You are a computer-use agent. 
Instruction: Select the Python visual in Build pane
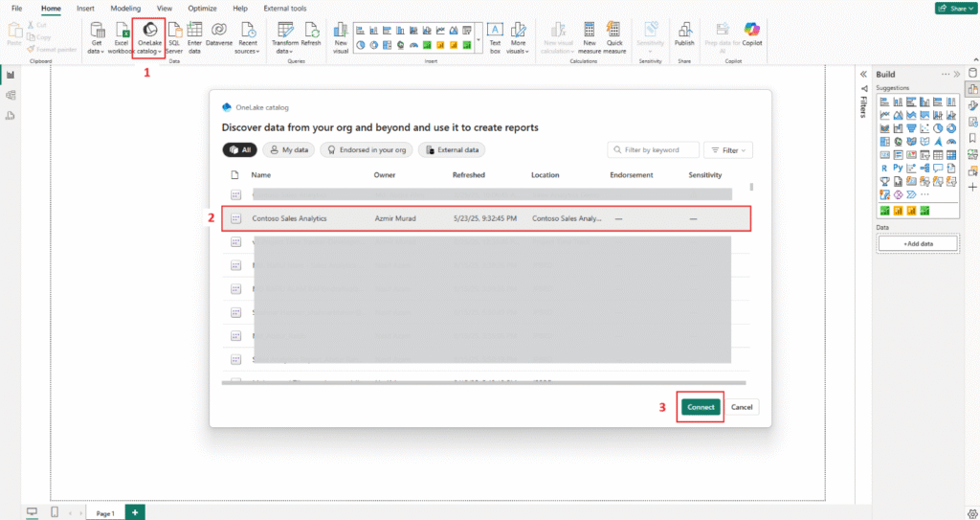click(x=898, y=168)
